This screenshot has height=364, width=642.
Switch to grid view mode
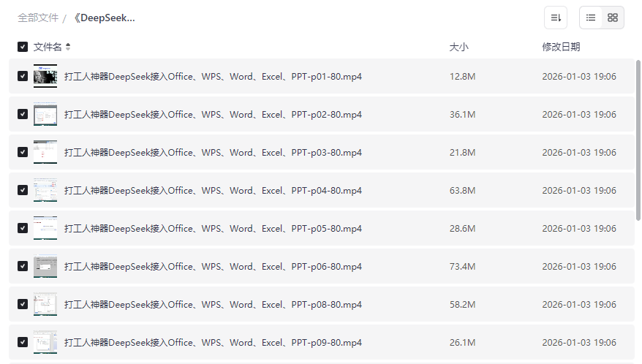pos(613,18)
